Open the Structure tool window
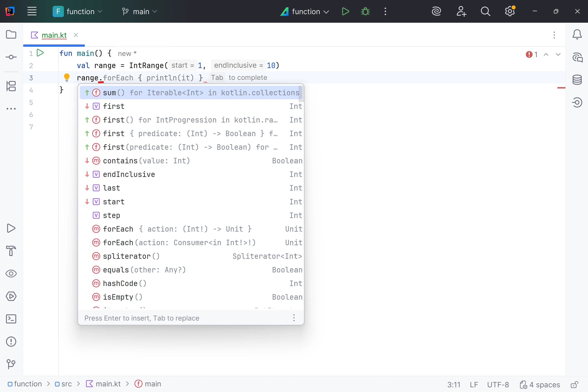The image size is (588, 392). coord(11,86)
